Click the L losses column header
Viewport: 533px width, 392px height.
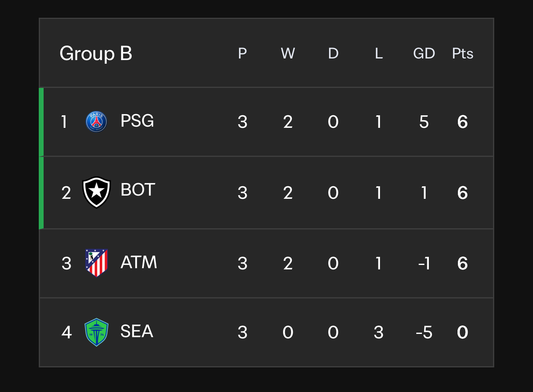pos(378,53)
